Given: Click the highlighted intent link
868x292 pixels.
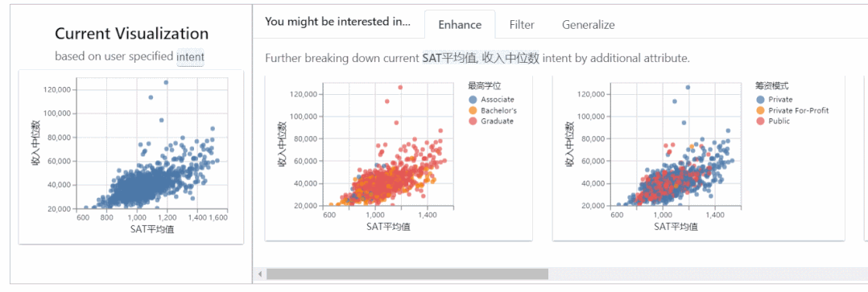Looking at the screenshot, I should point(190,56).
